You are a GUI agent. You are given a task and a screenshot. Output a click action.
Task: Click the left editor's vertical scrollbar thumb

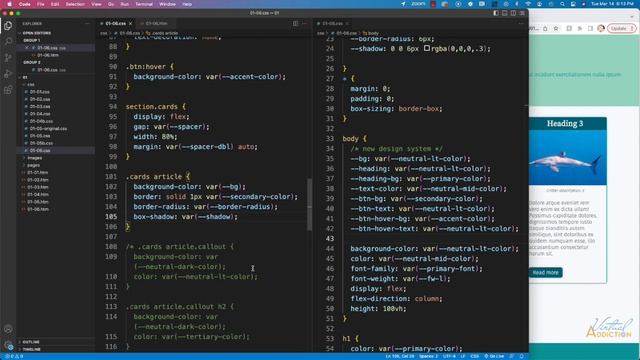click(309, 204)
